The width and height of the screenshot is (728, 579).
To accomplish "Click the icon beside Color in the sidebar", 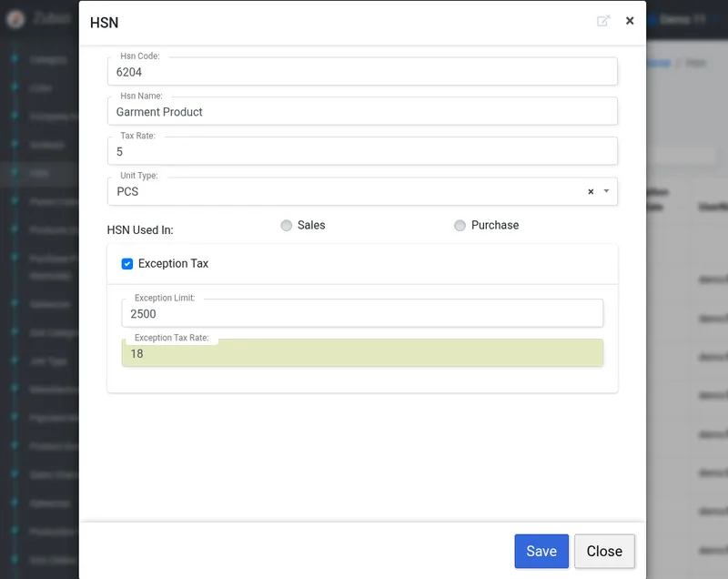I will click(15, 88).
